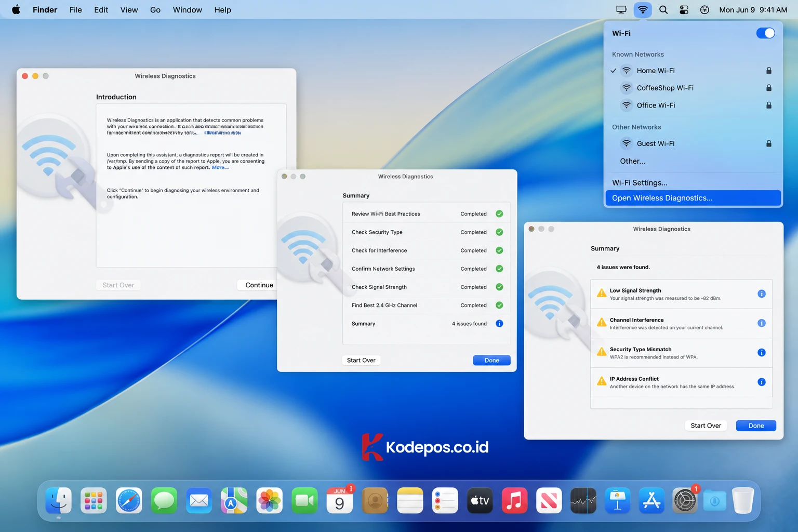798x532 pixels.
Task: Open Launchpad from the Dock
Action: tap(94, 501)
